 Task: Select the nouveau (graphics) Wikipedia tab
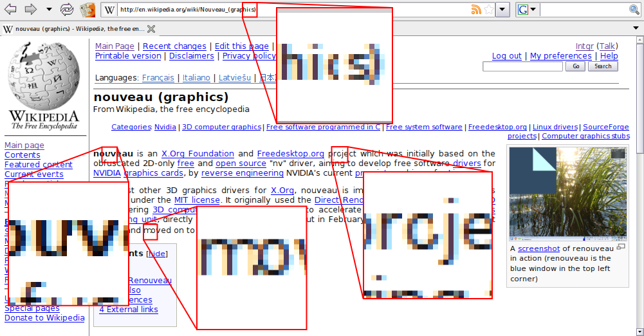(74, 29)
